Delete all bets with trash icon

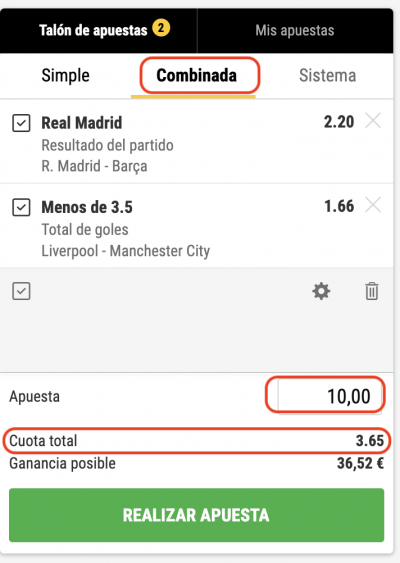coord(372,291)
